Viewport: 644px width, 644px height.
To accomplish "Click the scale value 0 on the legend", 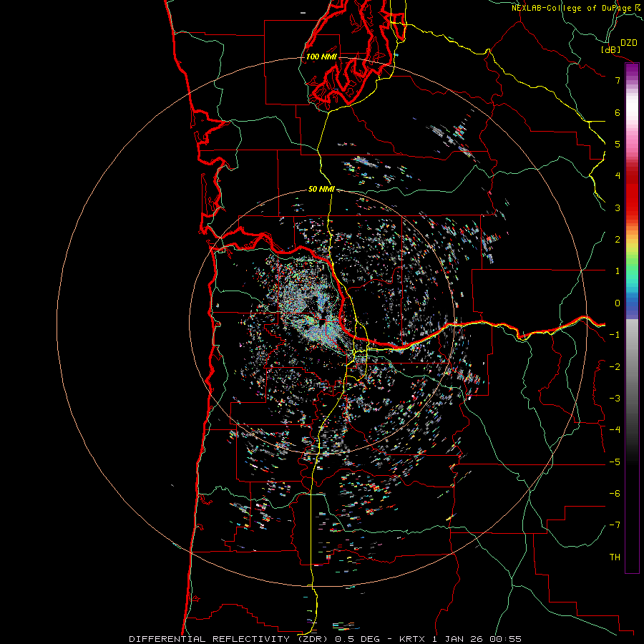I will (618, 303).
